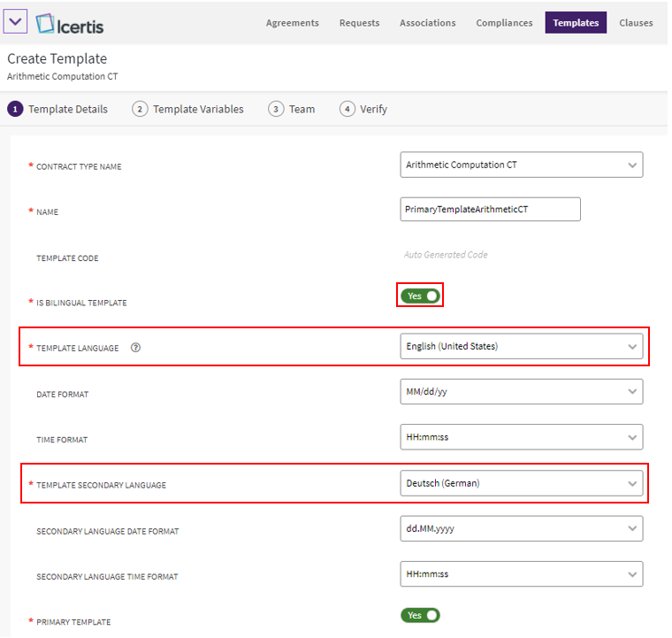Select step 1 Template Details circle
Viewport: 672px width, 638px height.
pos(15,109)
